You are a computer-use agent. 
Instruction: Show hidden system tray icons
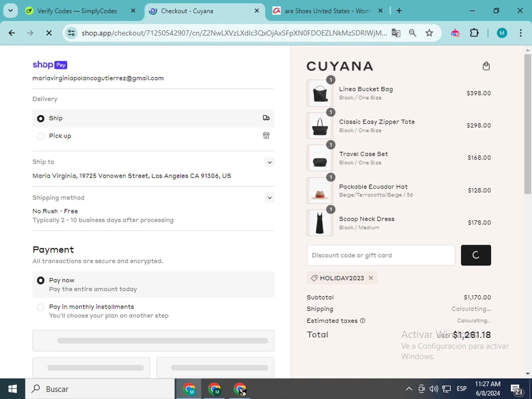tap(409, 389)
